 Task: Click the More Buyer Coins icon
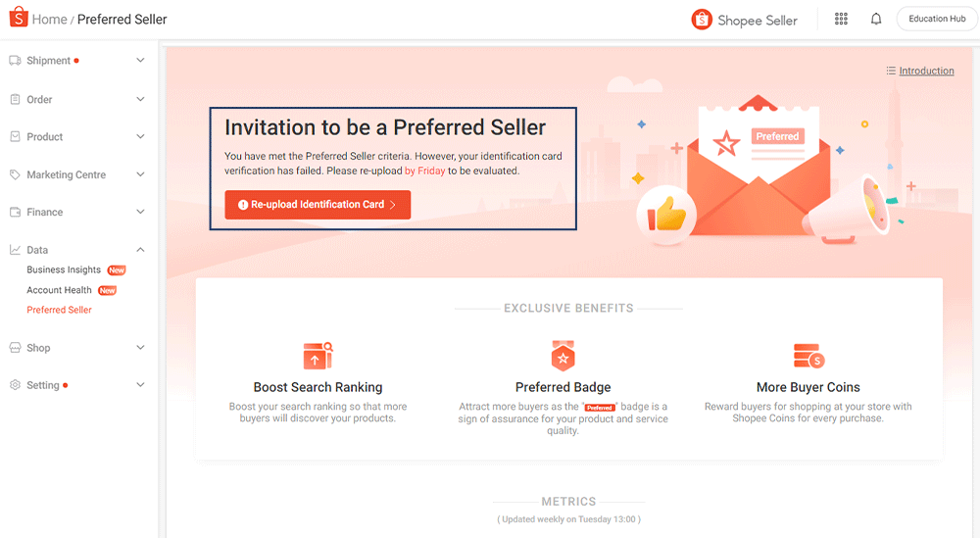(x=808, y=356)
